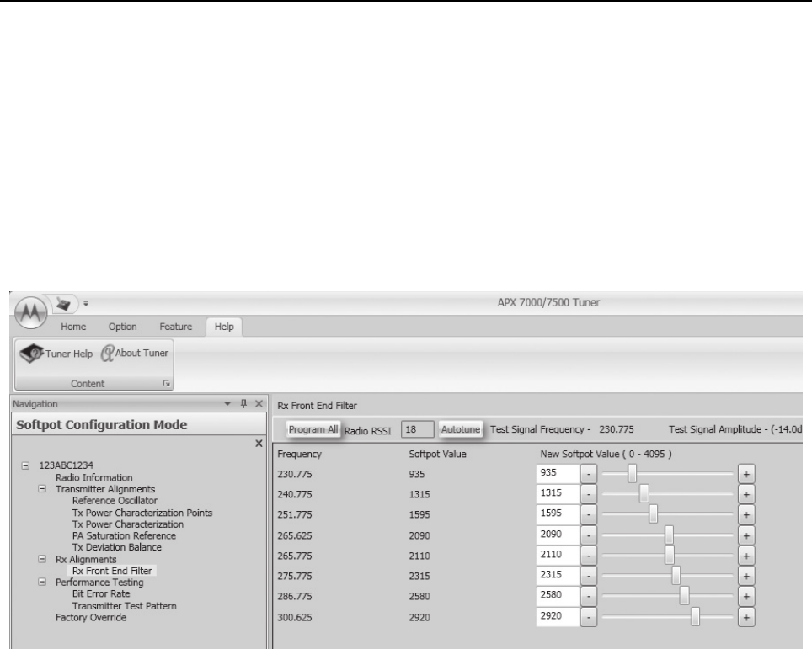Click the 230.775 new softpot value field
This screenshot has width=812, height=649.
click(x=558, y=474)
